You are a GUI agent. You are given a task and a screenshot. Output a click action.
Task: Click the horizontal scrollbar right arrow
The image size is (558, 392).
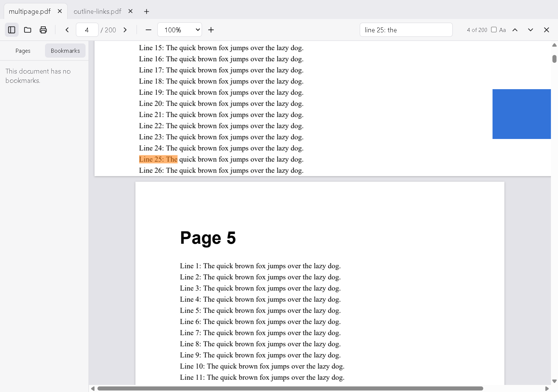tap(547, 388)
